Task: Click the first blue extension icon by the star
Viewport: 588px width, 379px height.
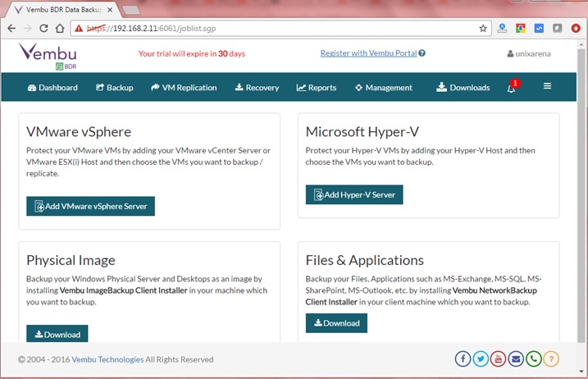Action: click(502, 28)
